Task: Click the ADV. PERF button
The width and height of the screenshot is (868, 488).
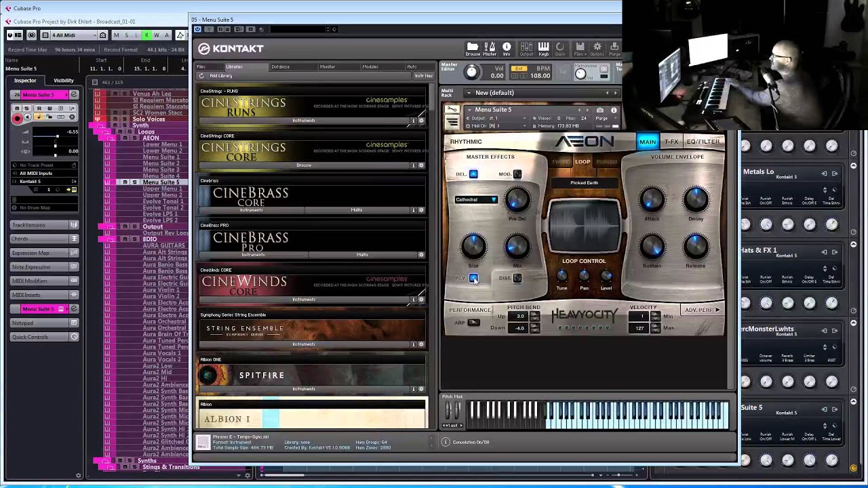Action: 703,310
